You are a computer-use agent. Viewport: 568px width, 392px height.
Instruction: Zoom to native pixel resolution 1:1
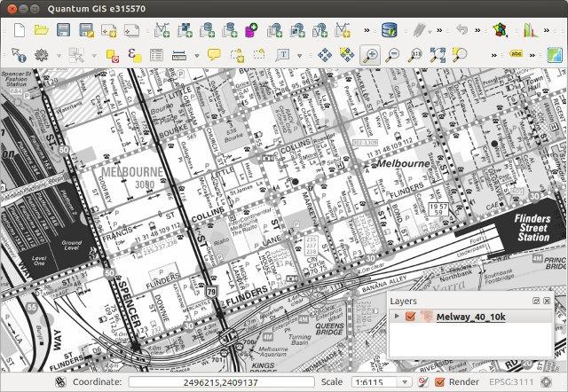414,55
